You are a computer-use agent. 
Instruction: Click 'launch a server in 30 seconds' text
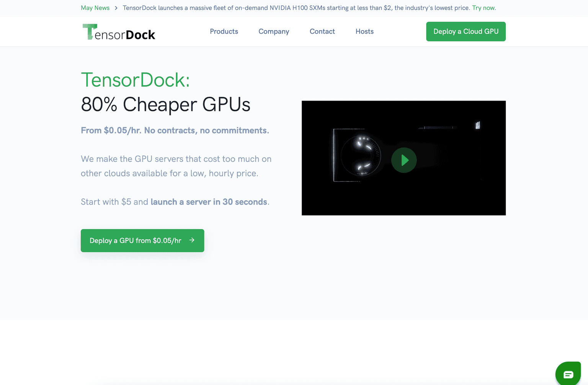coord(209,202)
